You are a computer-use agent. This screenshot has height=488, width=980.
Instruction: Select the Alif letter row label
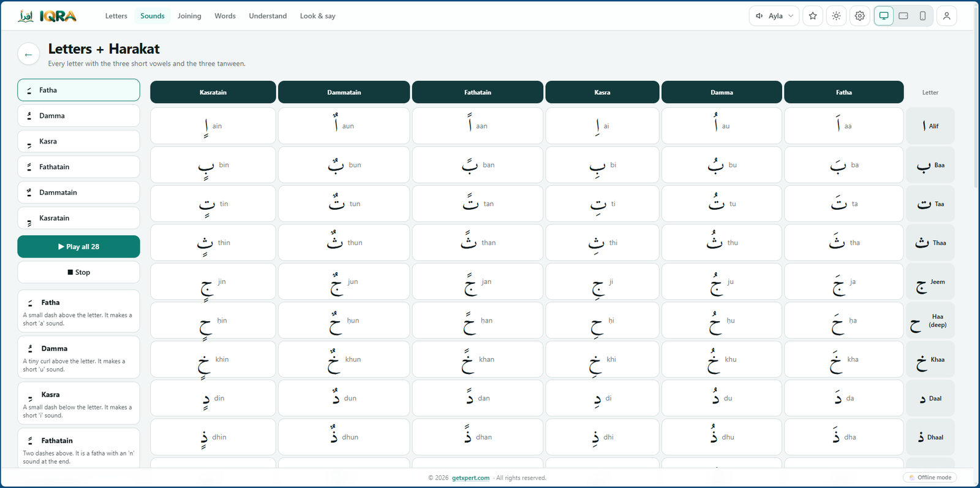[930, 126]
